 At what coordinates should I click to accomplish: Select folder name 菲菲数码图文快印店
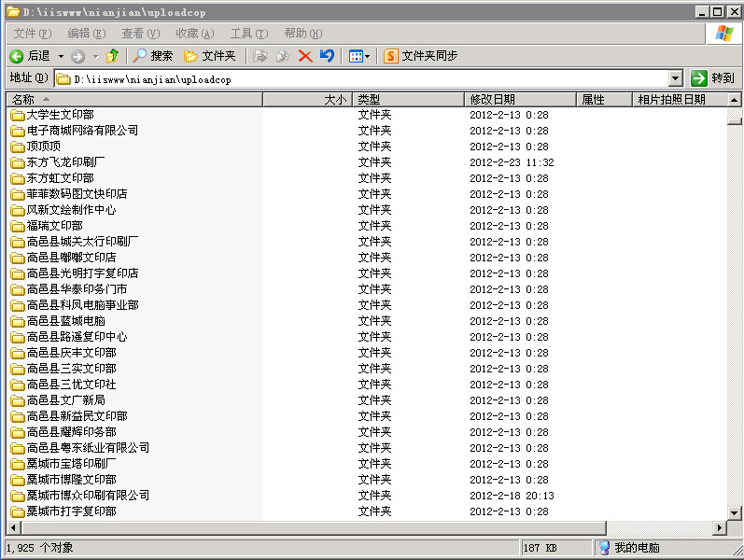tap(77, 194)
